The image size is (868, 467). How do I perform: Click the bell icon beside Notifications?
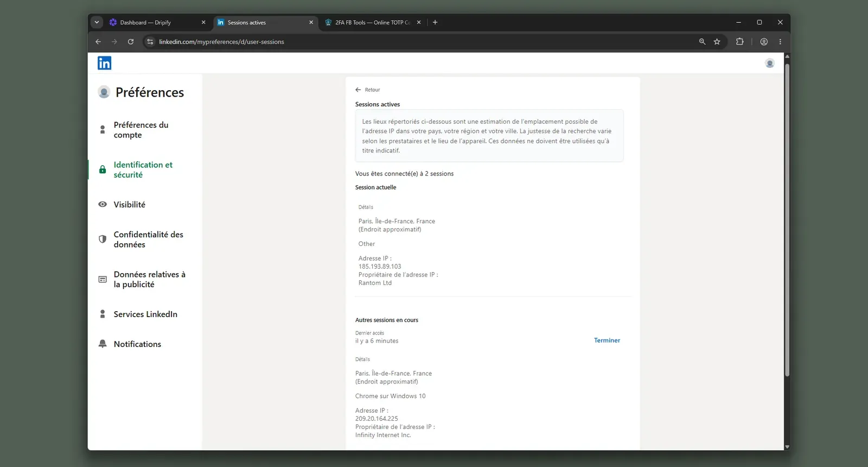(x=103, y=344)
